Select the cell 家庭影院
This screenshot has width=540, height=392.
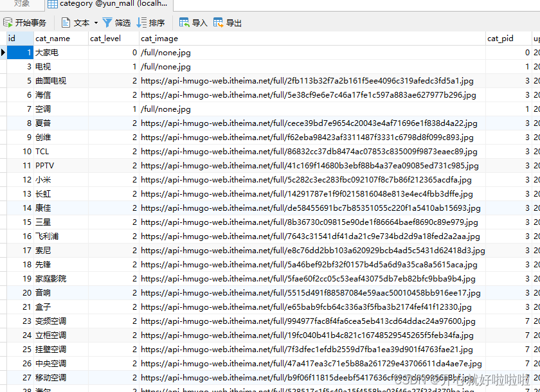(61, 278)
